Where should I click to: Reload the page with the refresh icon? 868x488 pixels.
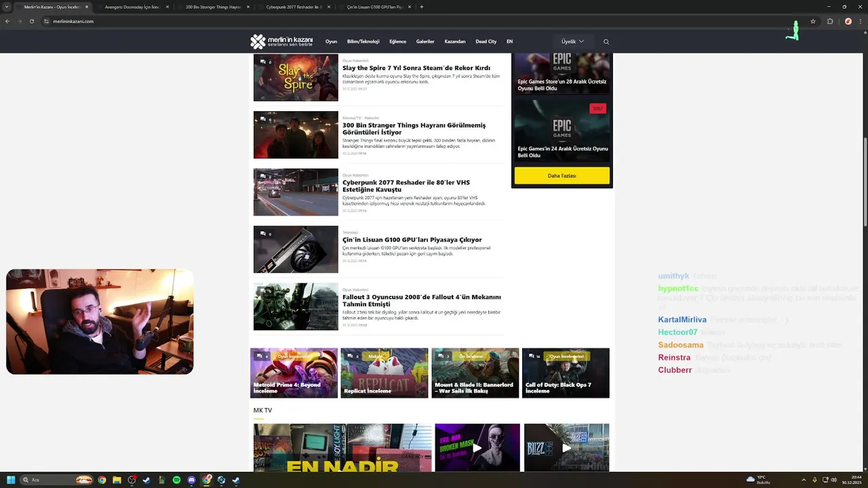pos(31,21)
